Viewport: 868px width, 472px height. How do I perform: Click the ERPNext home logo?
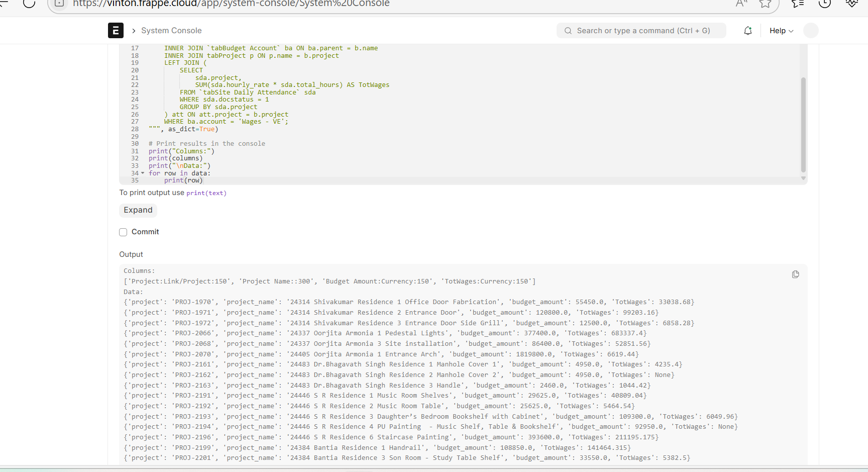click(x=116, y=31)
